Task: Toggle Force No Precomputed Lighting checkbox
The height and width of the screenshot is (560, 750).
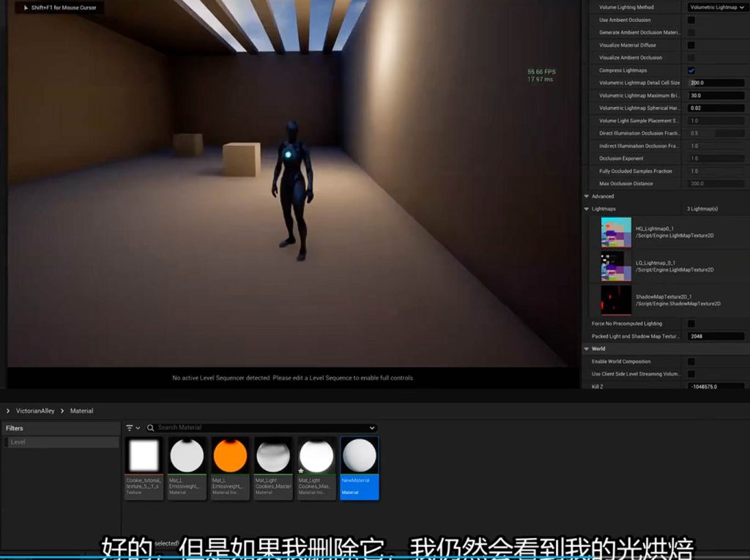Action: click(x=691, y=324)
